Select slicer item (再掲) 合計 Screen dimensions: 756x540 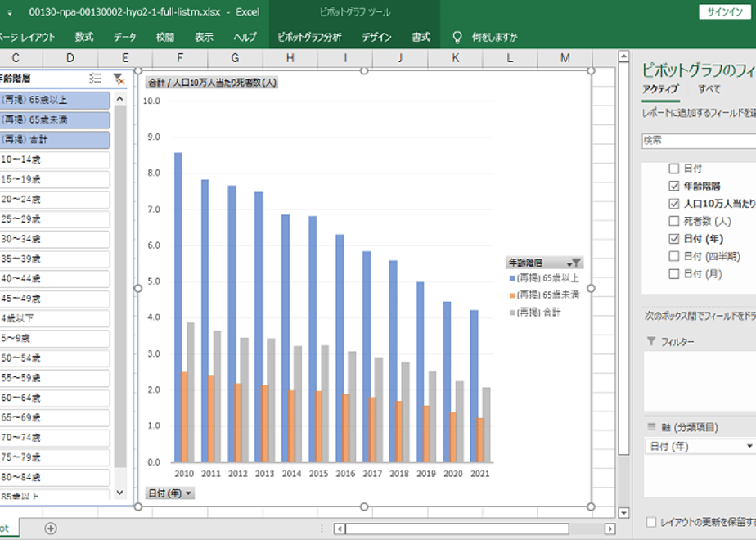54,140
